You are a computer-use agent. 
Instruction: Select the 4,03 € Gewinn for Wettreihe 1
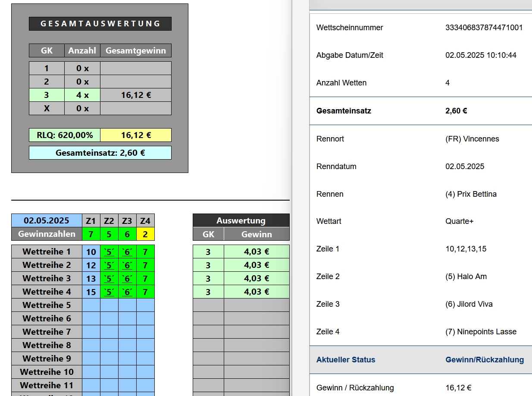coord(257,251)
